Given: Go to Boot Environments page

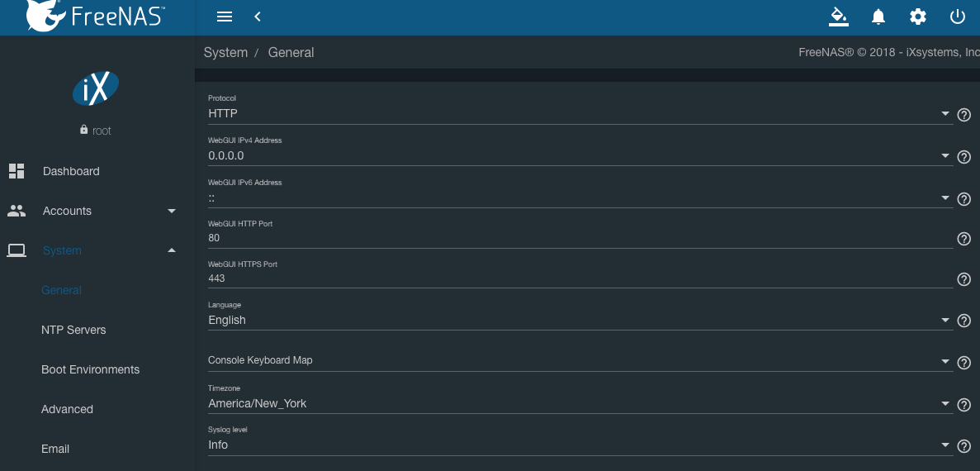Looking at the screenshot, I should [x=90, y=369].
